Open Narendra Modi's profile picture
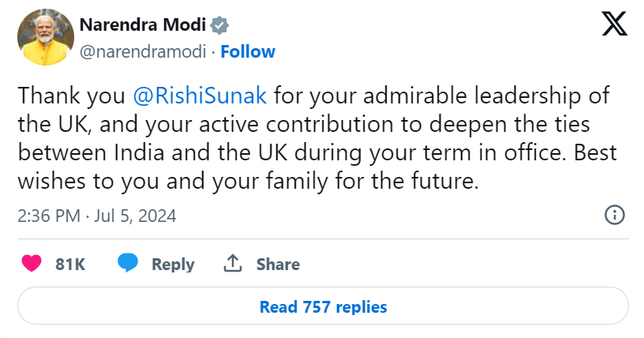Viewport: 644px width, 338px height. (x=43, y=38)
